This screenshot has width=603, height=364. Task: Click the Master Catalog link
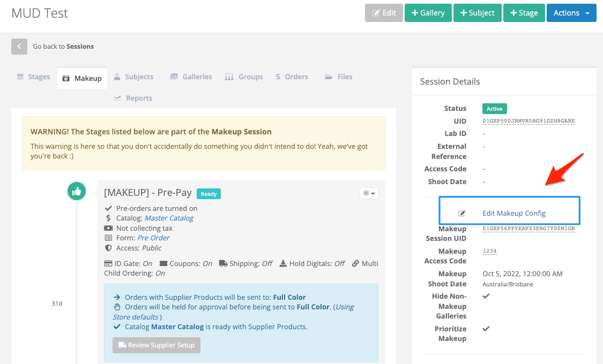[x=169, y=218]
